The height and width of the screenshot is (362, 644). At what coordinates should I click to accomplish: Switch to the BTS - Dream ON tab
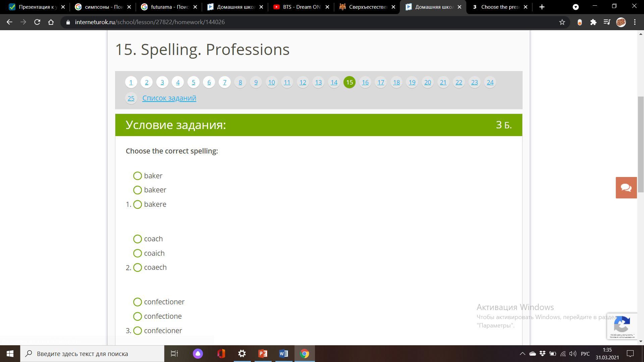coord(301,7)
